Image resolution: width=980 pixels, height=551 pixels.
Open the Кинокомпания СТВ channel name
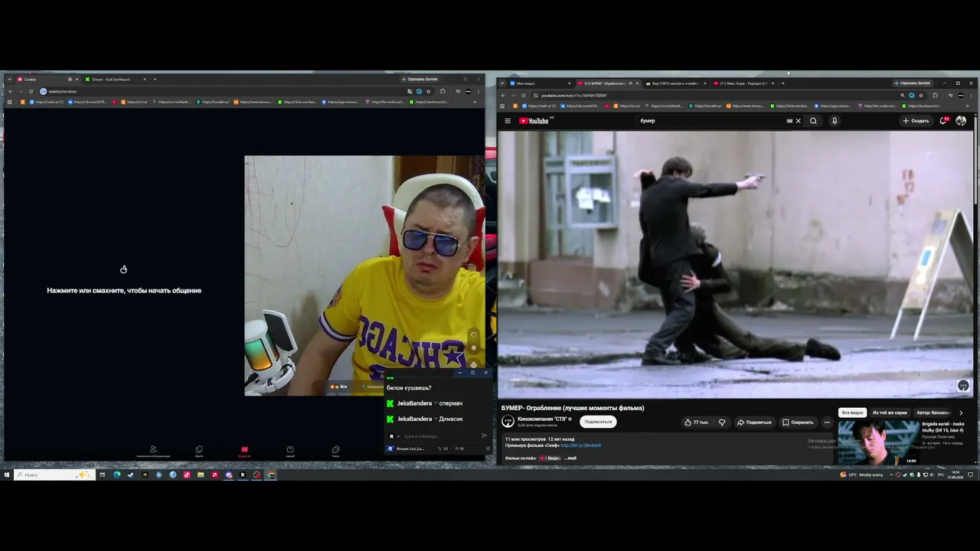[x=543, y=419]
